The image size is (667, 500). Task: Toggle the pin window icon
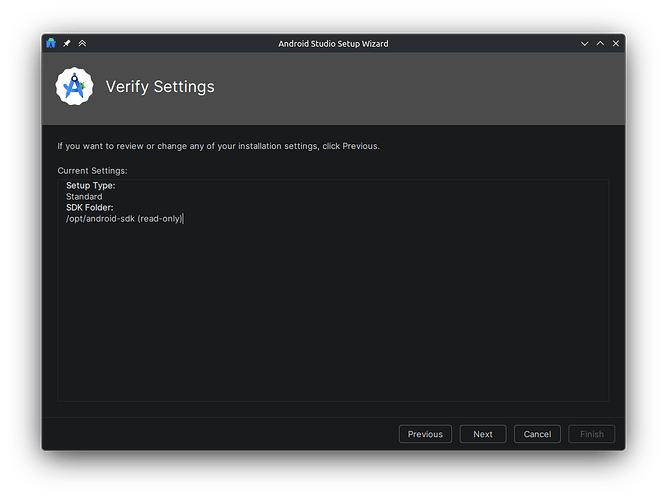click(x=67, y=43)
